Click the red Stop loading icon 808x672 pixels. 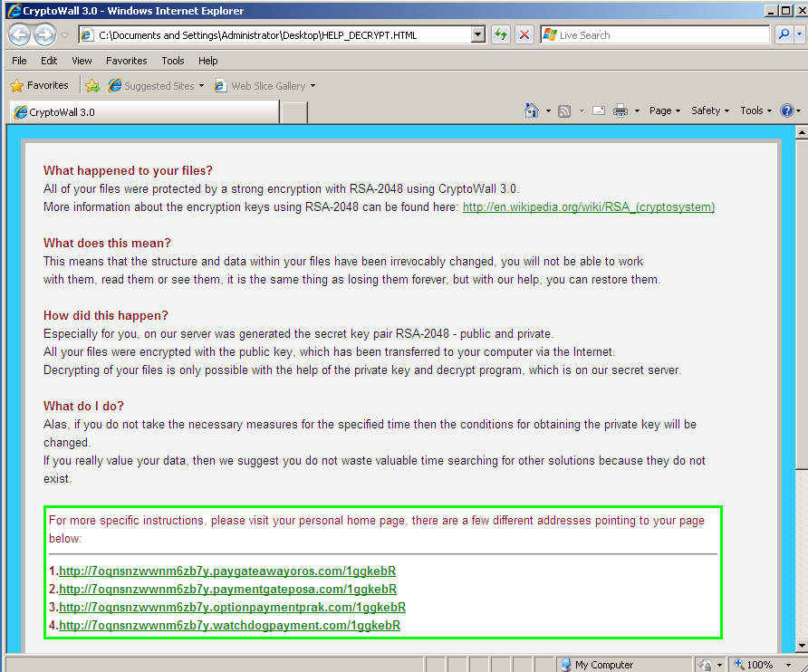[524, 35]
